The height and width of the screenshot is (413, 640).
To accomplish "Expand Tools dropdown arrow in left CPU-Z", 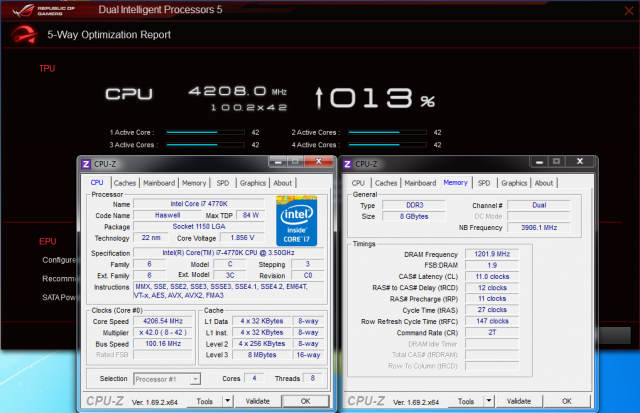I will tap(228, 401).
